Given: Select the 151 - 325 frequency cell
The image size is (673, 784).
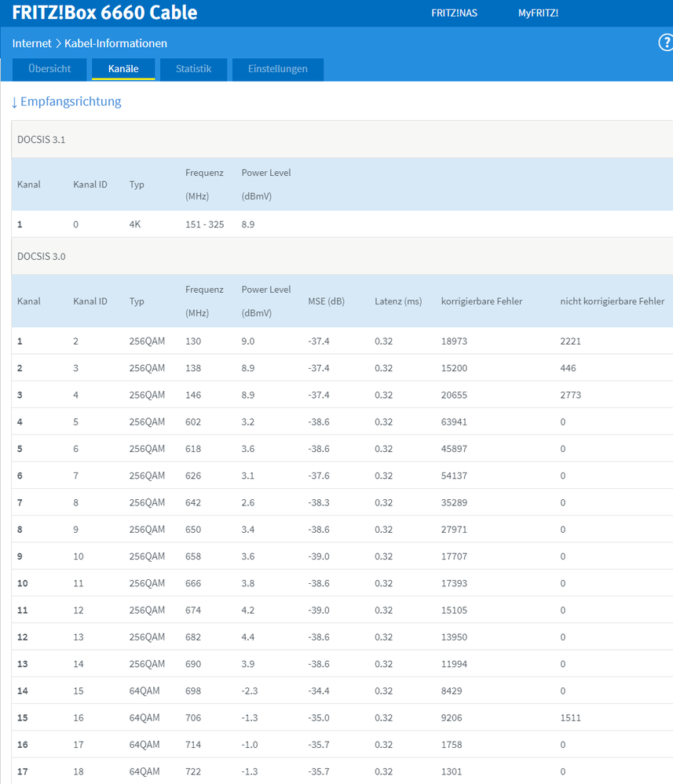Looking at the screenshot, I should click(204, 224).
